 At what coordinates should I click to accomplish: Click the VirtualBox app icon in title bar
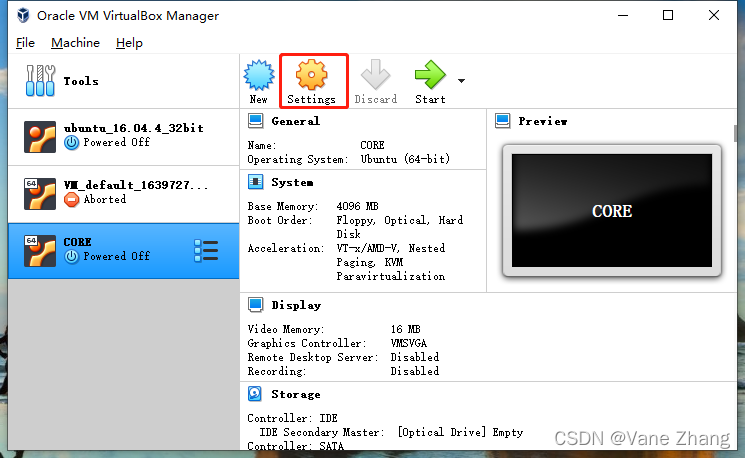[x=23, y=16]
